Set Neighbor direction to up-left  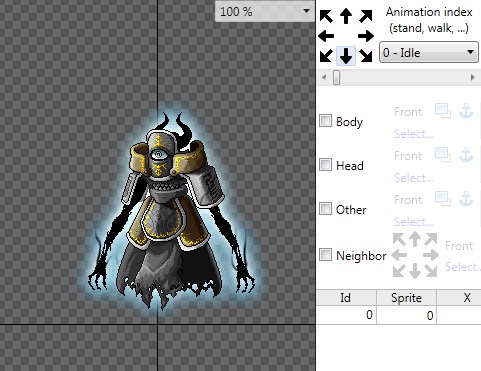(x=399, y=239)
